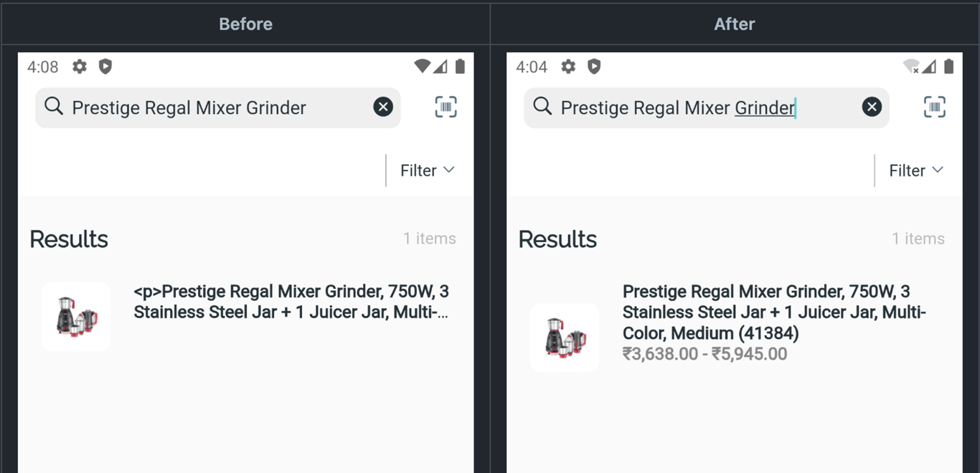Open mixer grinder thumbnail in Before results
Viewport: 980px width, 473px height.
click(x=76, y=317)
